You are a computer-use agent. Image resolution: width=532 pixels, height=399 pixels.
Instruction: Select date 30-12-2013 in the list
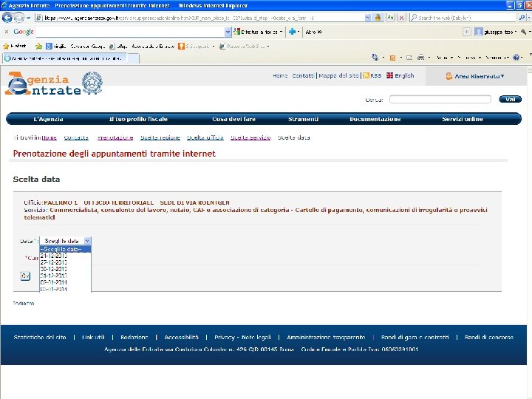point(66,269)
